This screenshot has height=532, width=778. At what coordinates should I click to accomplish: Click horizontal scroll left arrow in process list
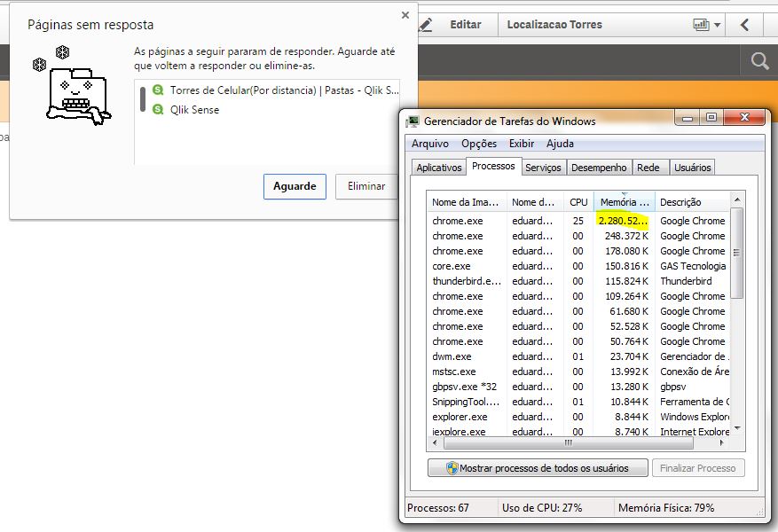click(436, 442)
